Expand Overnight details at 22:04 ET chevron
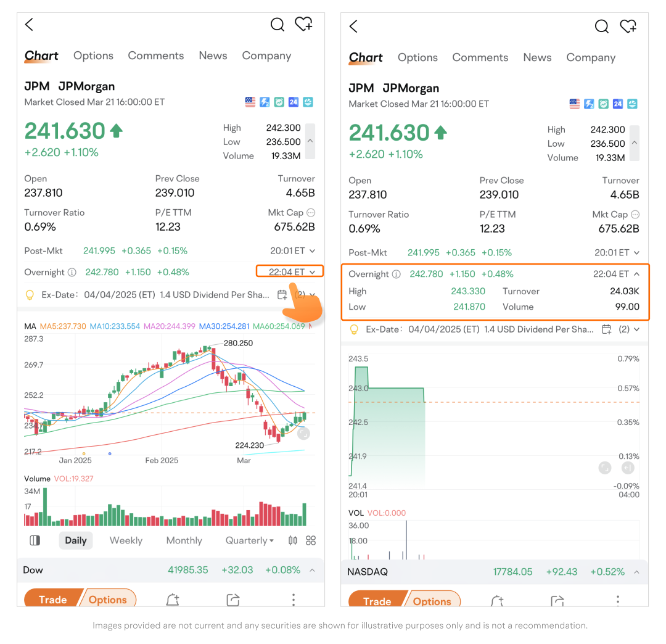The image size is (666, 644). tap(313, 272)
